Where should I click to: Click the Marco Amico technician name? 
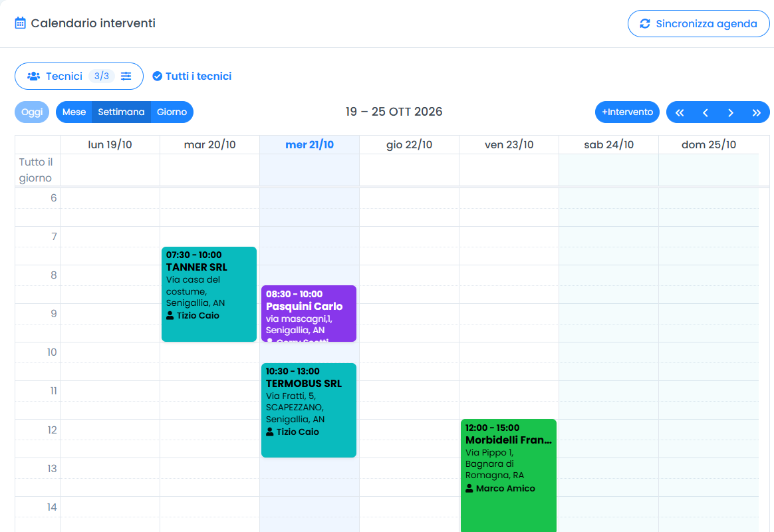(505, 488)
